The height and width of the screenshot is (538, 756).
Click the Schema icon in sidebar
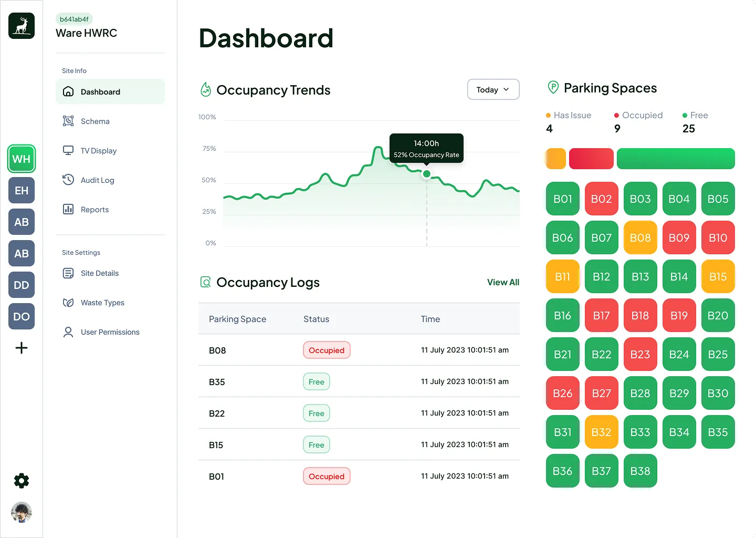(68, 121)
